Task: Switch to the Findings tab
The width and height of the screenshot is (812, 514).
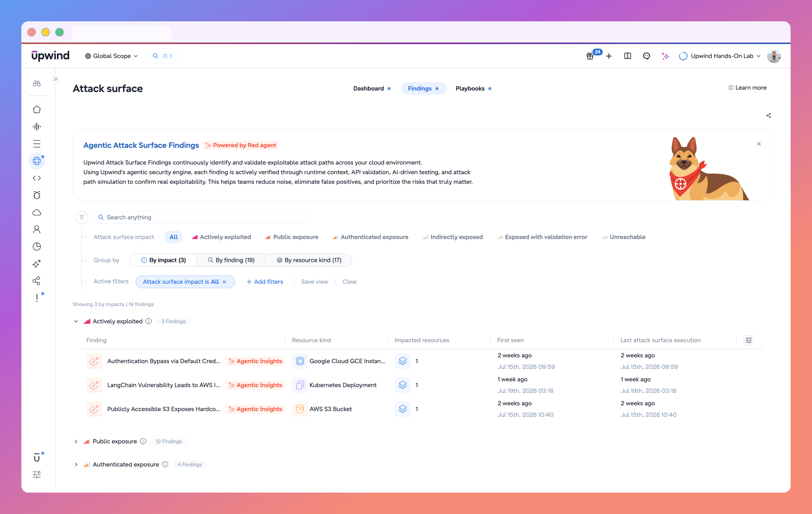Action: click(423, 89)
